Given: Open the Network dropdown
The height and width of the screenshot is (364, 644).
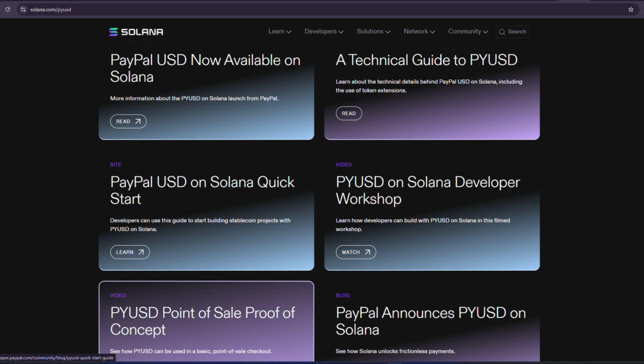Looking at the screenshot, I should [419, 31].
